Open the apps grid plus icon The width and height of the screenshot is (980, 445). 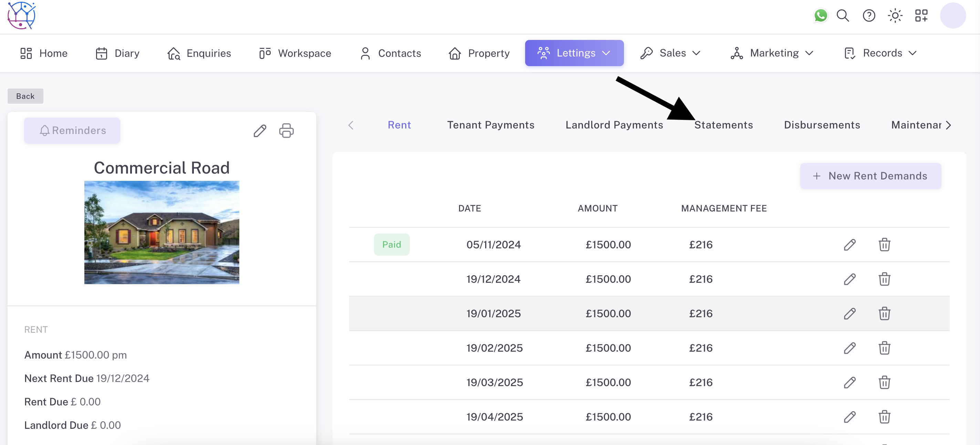921,15
